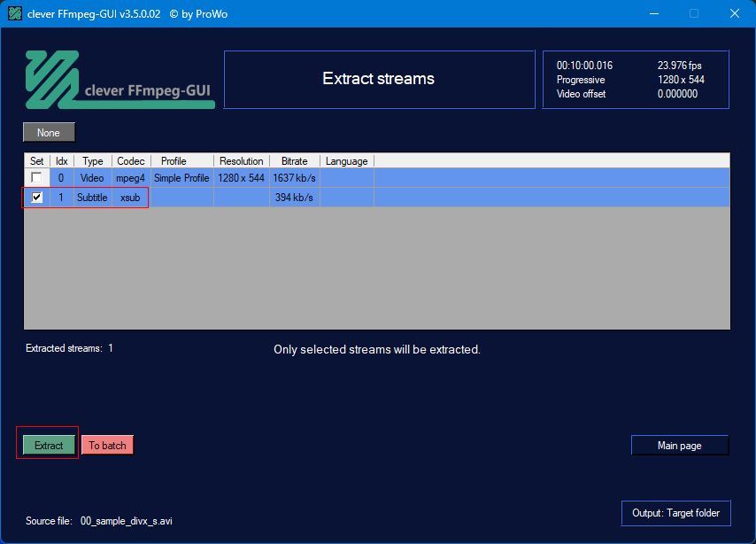Click the app icon in title bar
Screen dimensions: 756x544
(15, 13)
